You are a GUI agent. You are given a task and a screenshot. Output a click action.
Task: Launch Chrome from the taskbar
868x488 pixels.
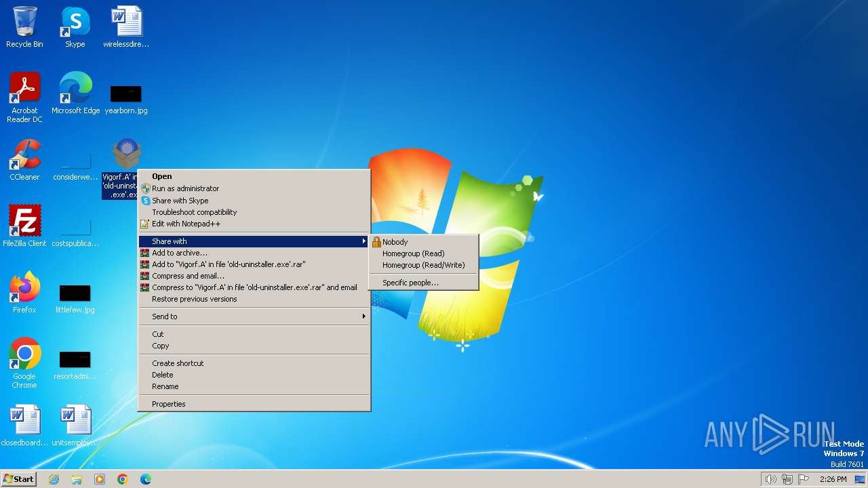[x=123, y=479]
